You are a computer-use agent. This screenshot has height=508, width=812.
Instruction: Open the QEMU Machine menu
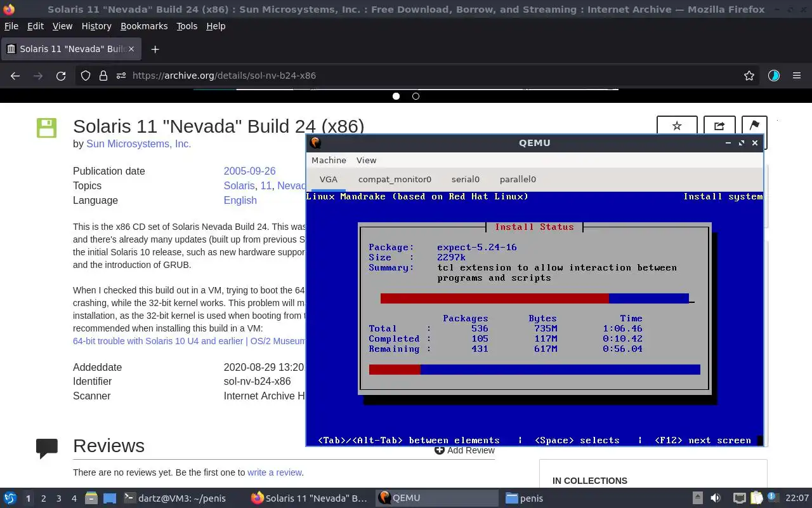point(329,161)
